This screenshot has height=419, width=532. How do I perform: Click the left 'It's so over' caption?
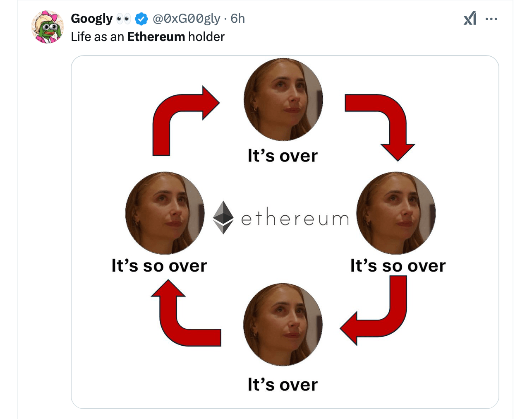(x=160, y=265)
